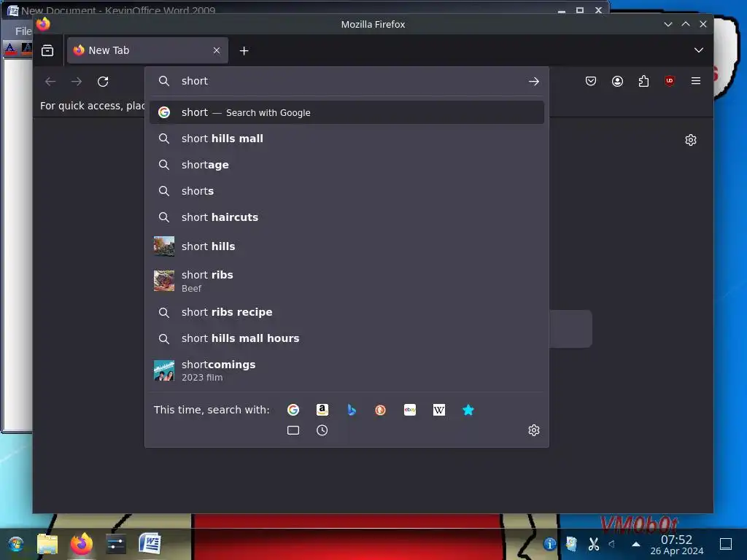Image resolution: width=747 pixels, height=560 pixels.
Task: Search this time with Google icon
Action: pos(293,410)
